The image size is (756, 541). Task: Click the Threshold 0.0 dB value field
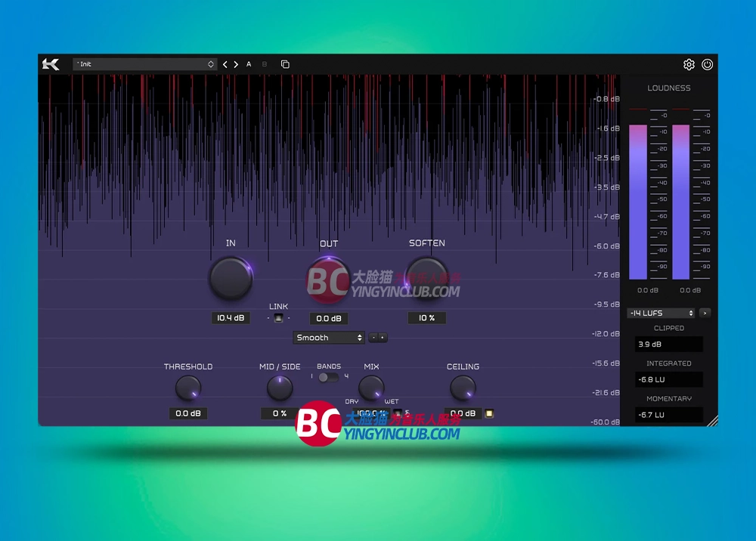pos(187,413)
